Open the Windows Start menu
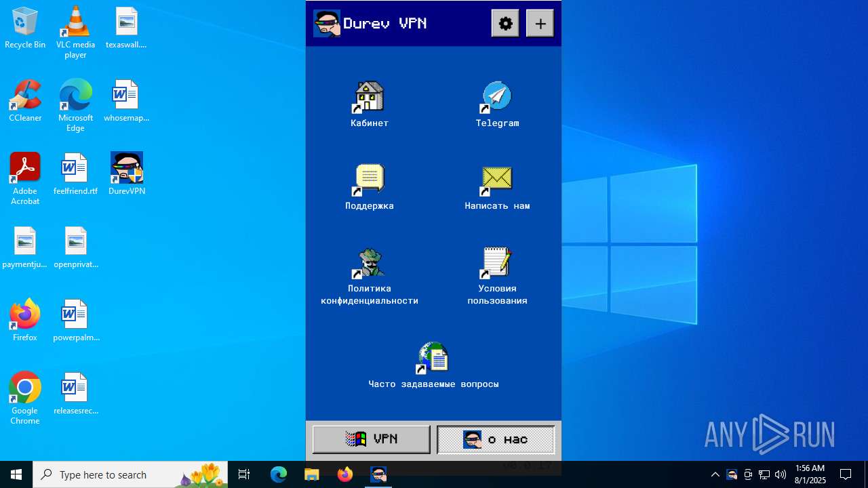This screenshot has height=488, width=868. (x=16, y=474)
